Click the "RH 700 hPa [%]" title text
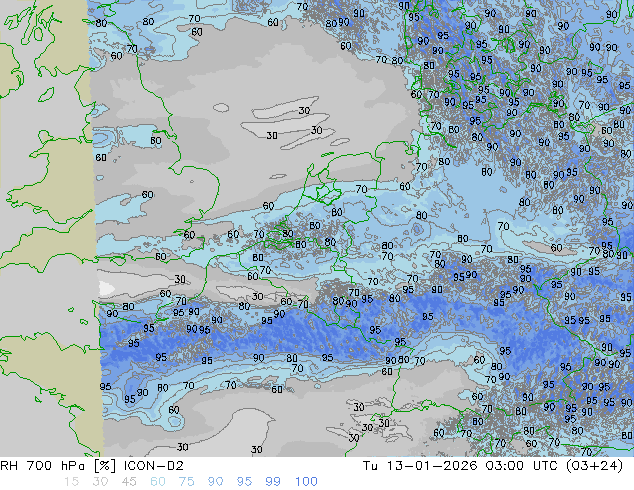 pos(59,466)
